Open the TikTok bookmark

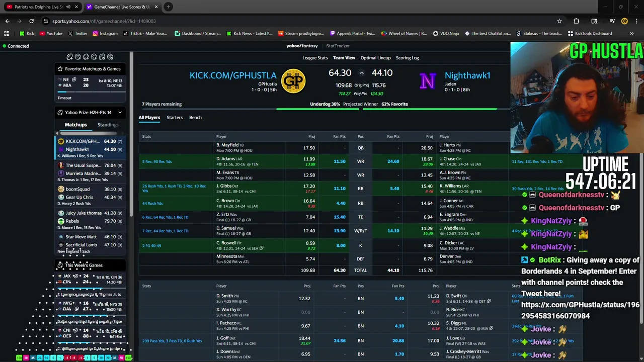tap(145, 34)
